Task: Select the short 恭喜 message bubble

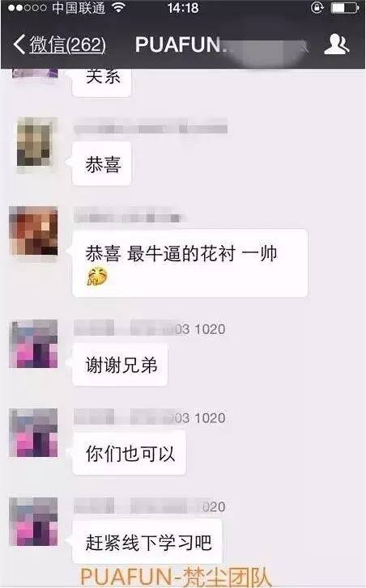Action: point(101,164)
